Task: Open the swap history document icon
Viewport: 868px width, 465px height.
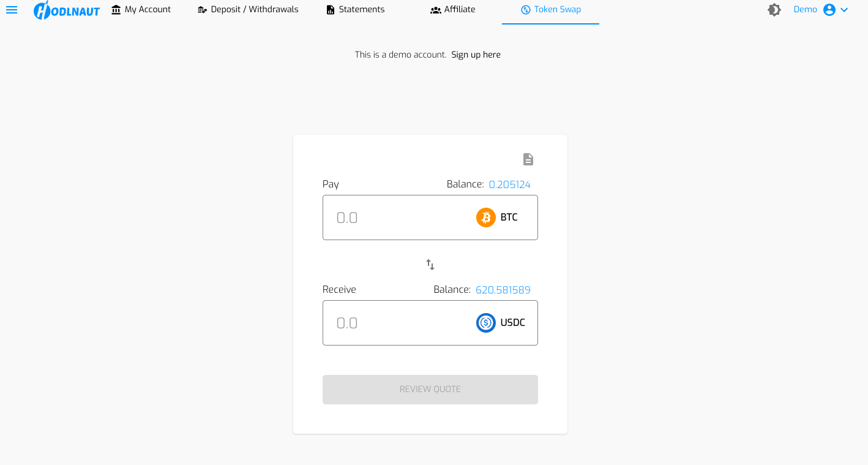Action: click(528, 159)
